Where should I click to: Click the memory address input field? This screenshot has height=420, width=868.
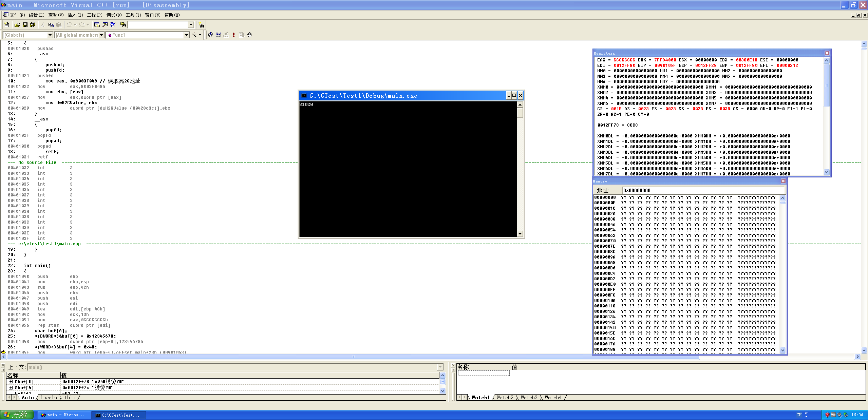pyautogui.click(x=702, y=190)
